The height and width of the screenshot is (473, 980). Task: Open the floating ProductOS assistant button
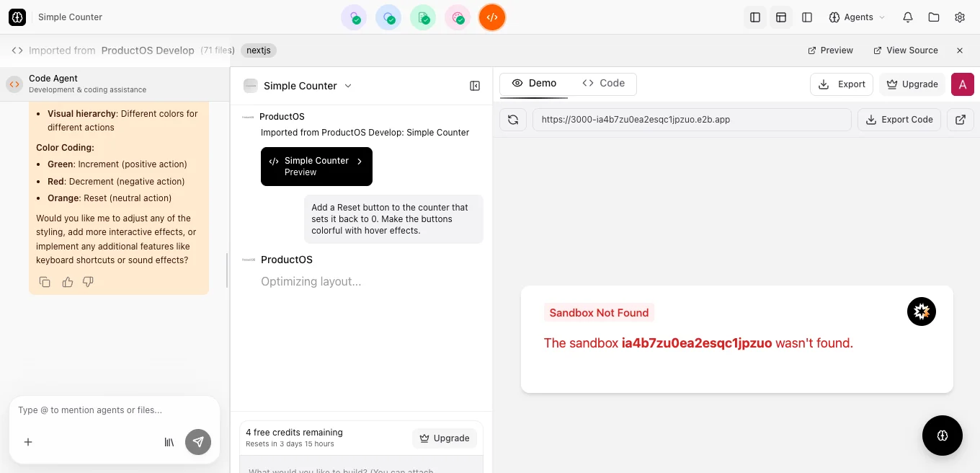point(943,436)
